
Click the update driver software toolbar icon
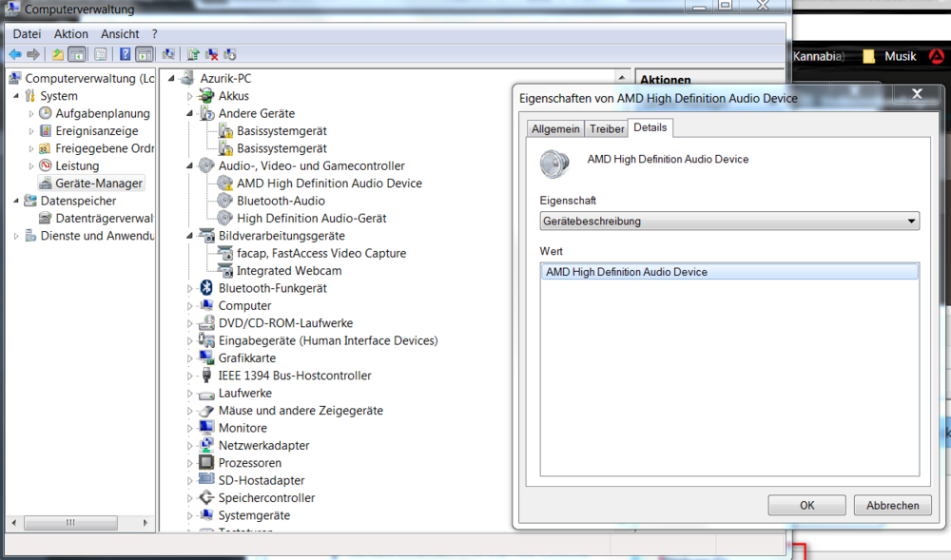pyautogui.click(x=193, y=54)
